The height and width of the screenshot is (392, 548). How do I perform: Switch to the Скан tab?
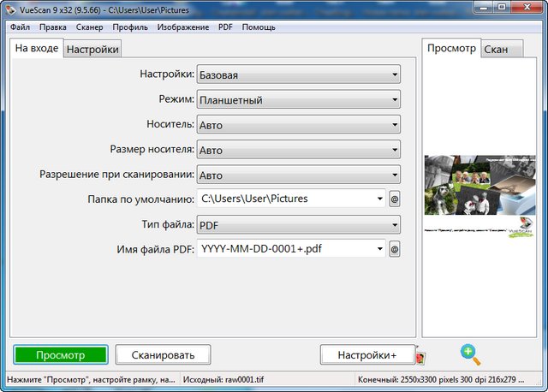pyautogui.click(x=496, y=50)
